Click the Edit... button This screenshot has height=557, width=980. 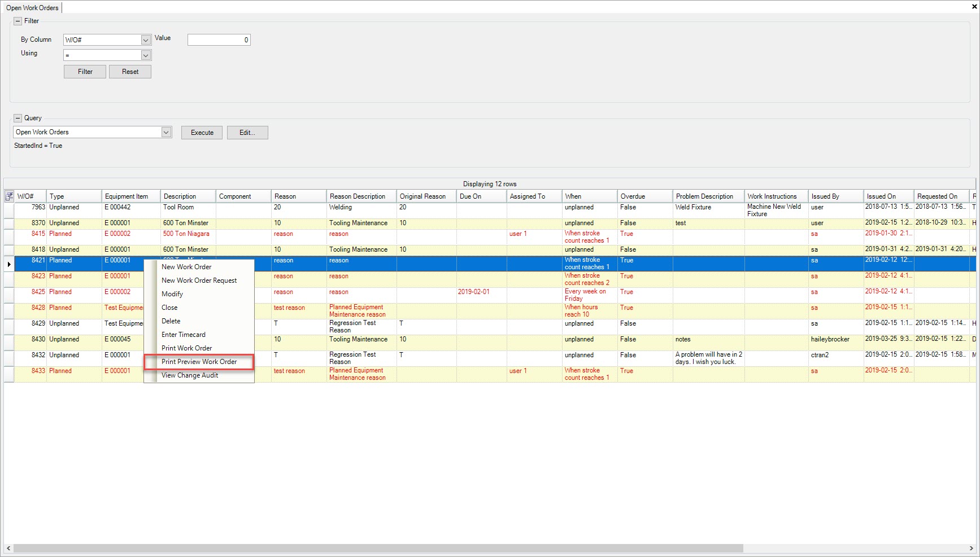(247, 133)
